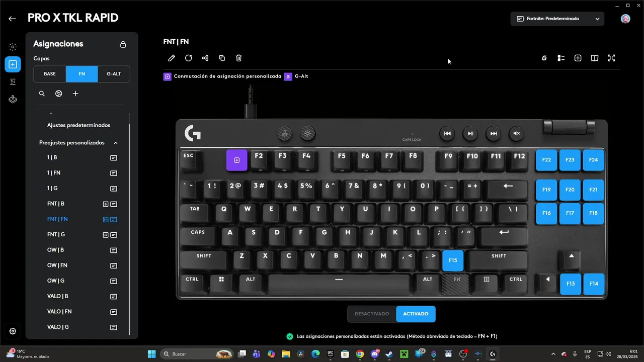Select the 1 | B preset
This screenshot has width=644, height=362.
(x=52, y=157)
